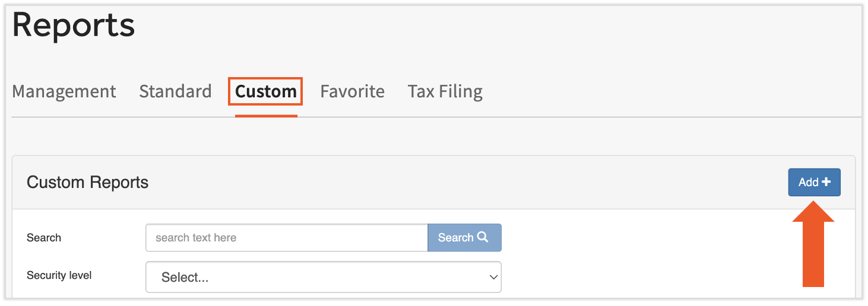The width and height of the screenshot is (868, 306).
Task: Click the orange underline beneath Custom tab
Action: coord(266,116)
